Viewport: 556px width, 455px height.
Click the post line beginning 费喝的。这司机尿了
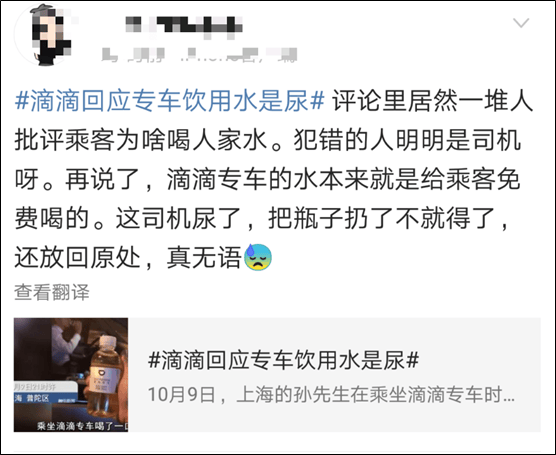[262, 218]
